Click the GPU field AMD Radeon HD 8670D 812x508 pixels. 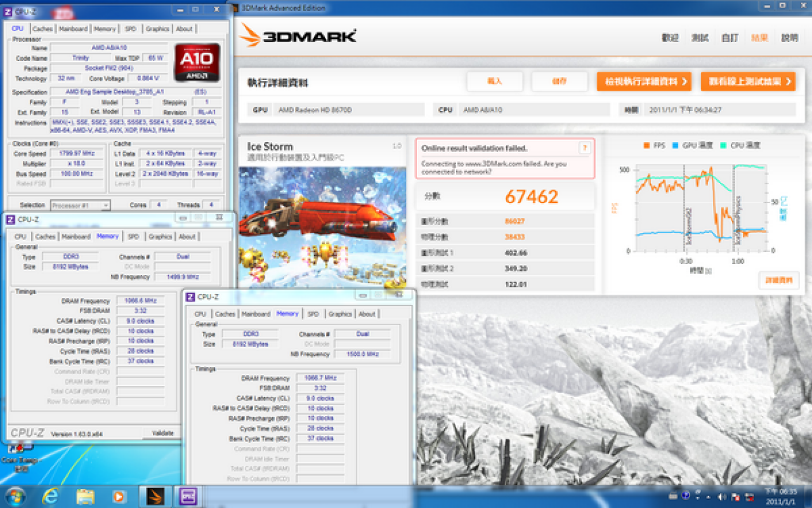coord(349,110)
